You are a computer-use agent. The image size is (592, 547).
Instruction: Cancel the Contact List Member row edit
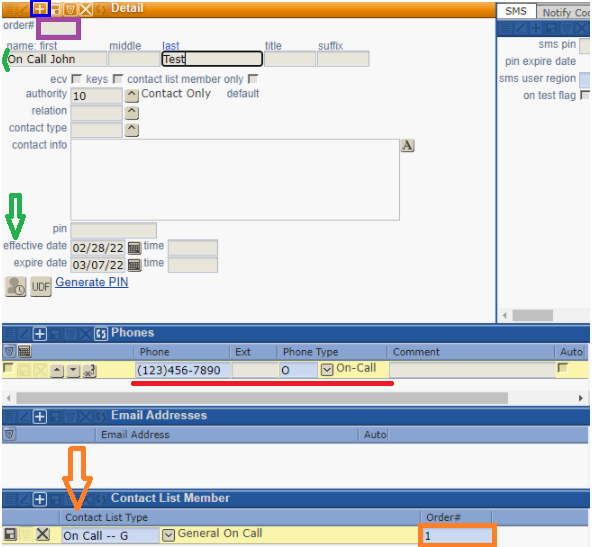pyautogui.click(x=43, y=534)
